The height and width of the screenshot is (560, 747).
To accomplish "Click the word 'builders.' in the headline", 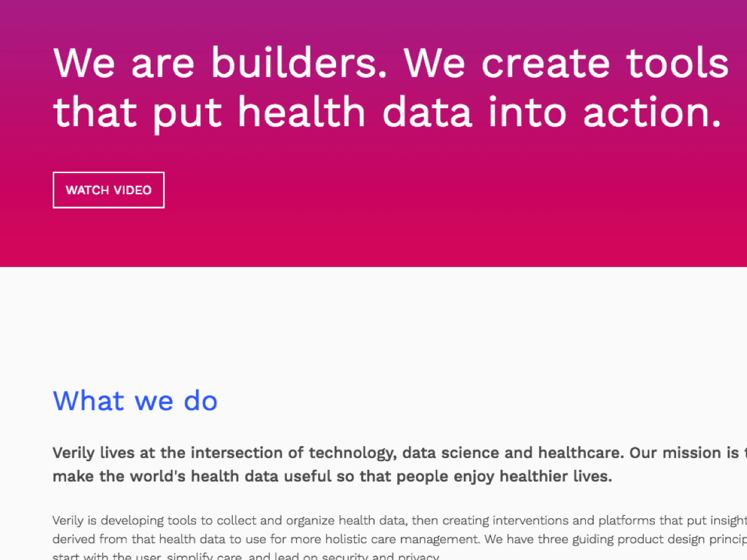I will click(x=295, y=62).
